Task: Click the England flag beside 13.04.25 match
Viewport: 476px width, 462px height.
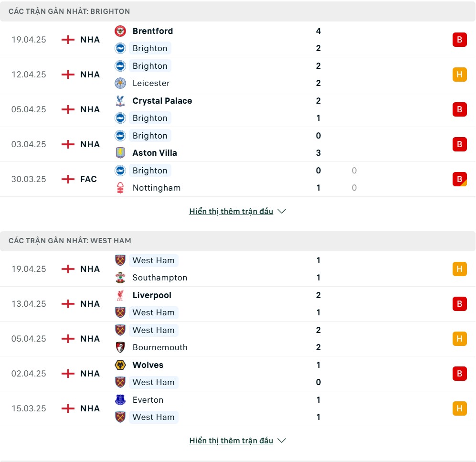Action: pos(68,304)
